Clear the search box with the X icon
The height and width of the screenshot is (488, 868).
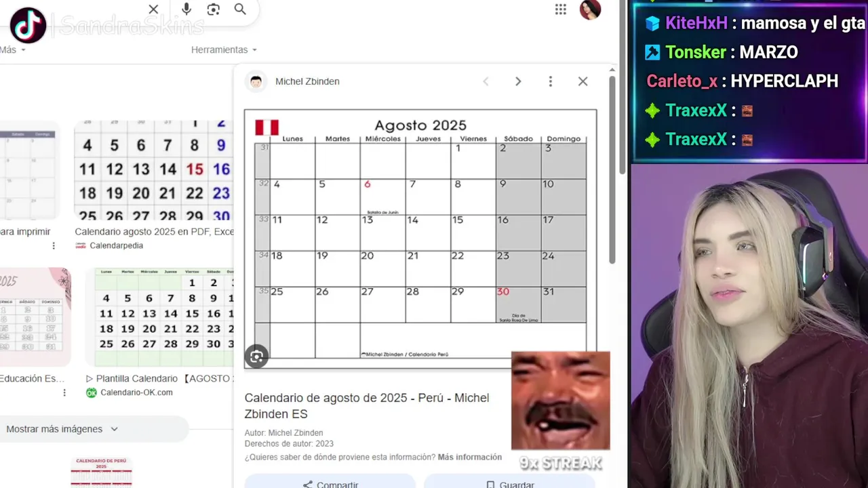pos(153,9)
